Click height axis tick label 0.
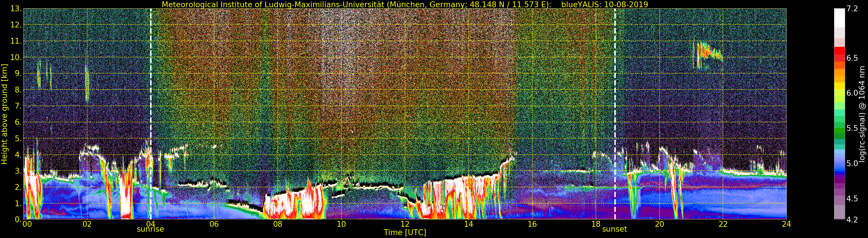 click(18, 220)
